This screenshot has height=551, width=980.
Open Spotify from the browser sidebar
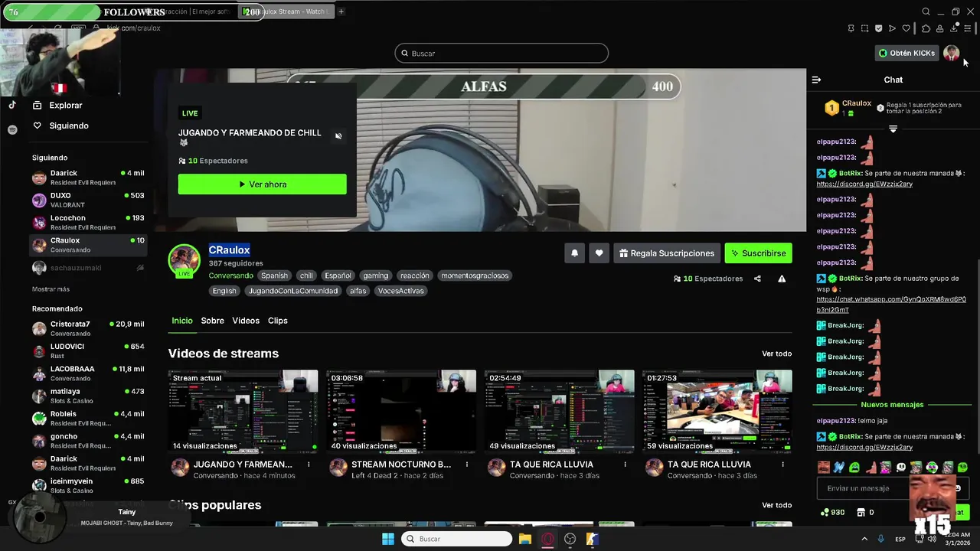pyautogui.click(x=12, y=130)
